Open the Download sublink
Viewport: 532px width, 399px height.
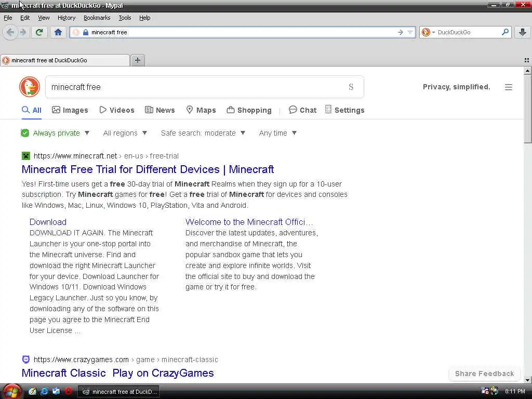tap(48, 222)
